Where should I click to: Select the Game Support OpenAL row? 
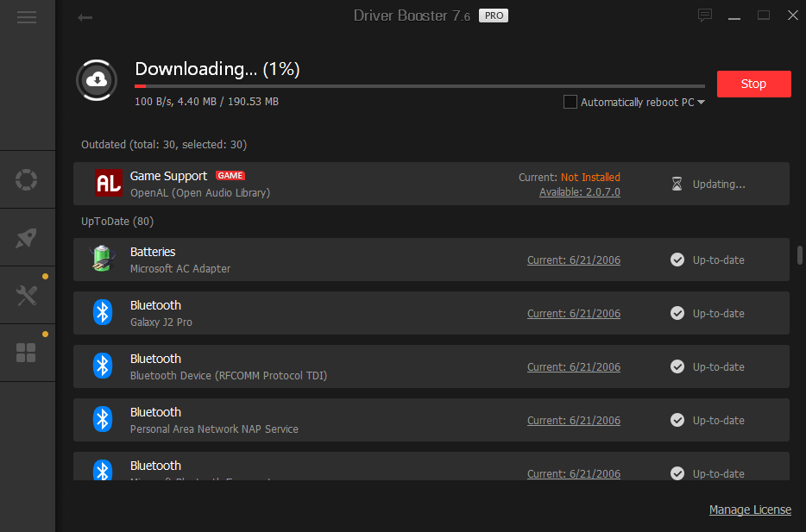coord(431,184)
